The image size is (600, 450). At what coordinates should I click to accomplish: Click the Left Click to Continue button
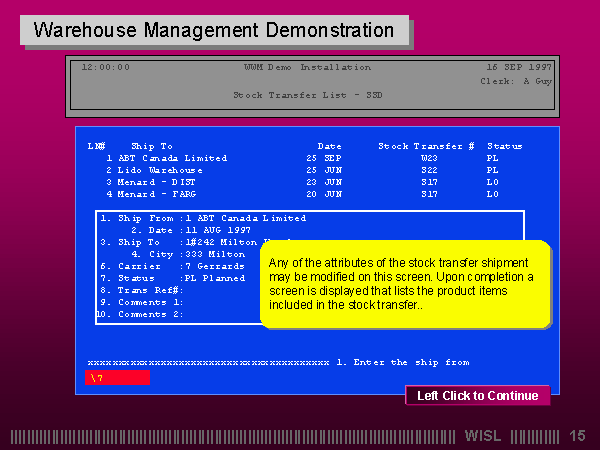tap(477, 396)
